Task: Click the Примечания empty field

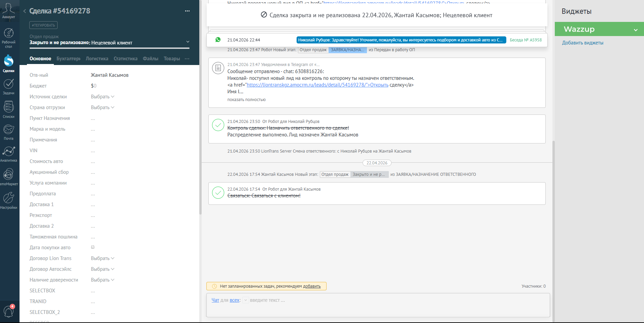Action: tap(93, 140)
